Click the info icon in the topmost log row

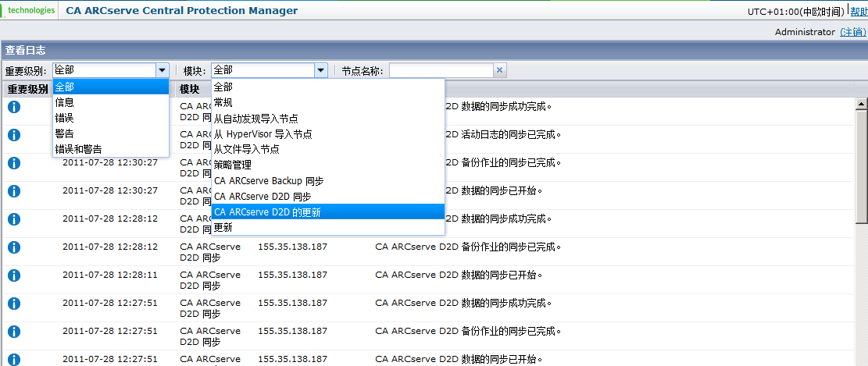pyautogui.click(x=13, y=107)
